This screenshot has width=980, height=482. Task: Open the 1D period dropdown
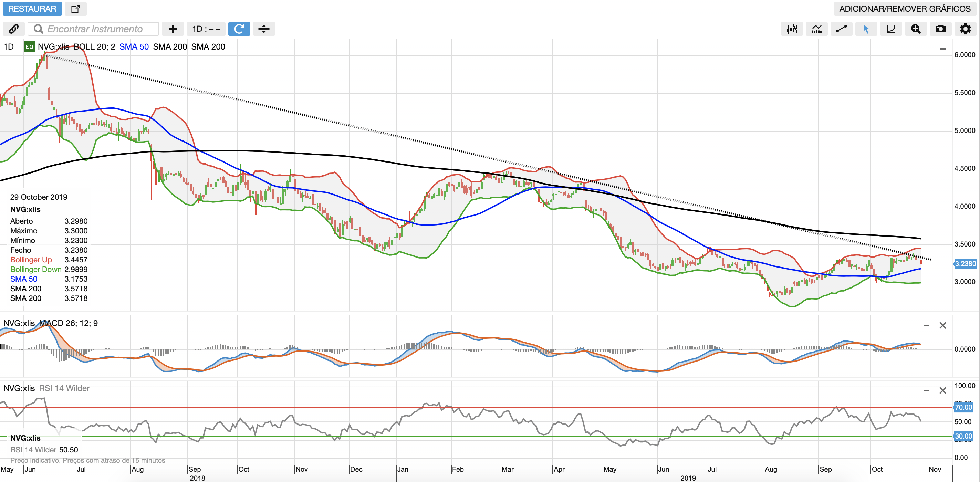[x=206, y=29]
